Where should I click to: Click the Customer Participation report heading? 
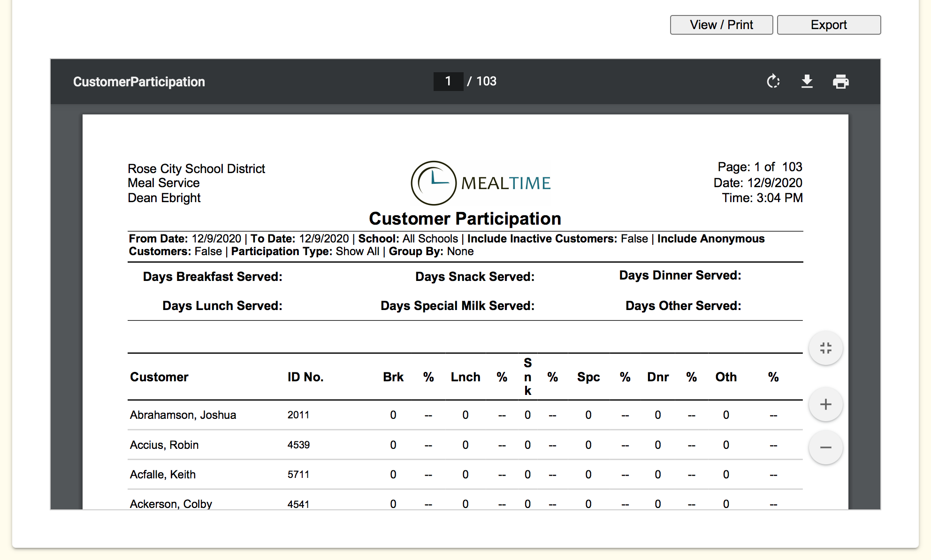pos(465,219)
